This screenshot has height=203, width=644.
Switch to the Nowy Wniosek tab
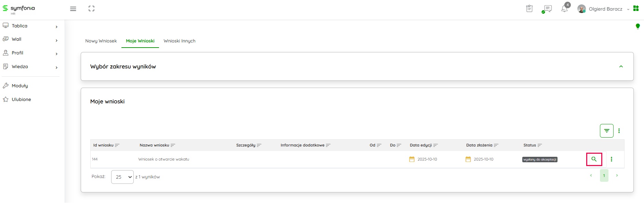101,41
